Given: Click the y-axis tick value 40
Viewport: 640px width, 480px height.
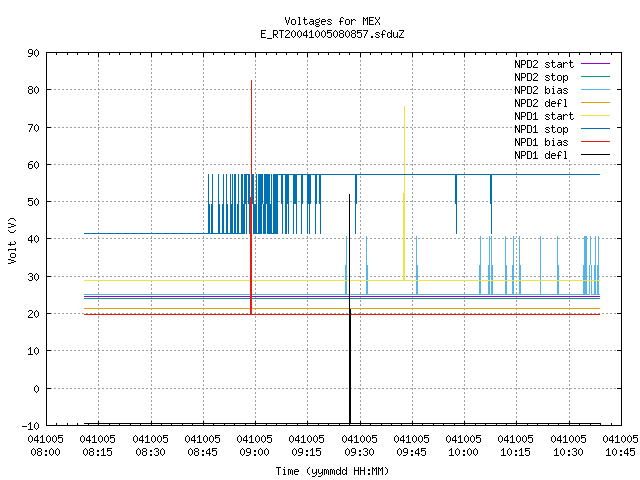Looking at the screenshot, I should 33,239.
